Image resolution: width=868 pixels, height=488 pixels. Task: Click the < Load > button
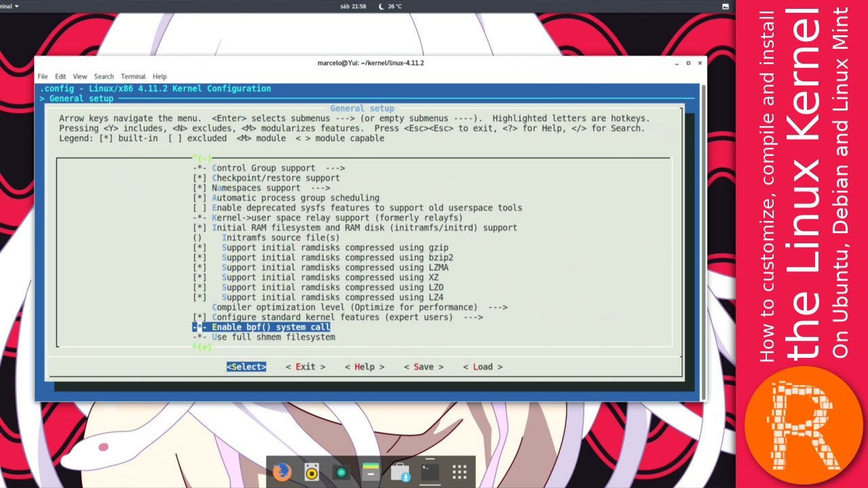pyautogui.click(x=483, y=367)
